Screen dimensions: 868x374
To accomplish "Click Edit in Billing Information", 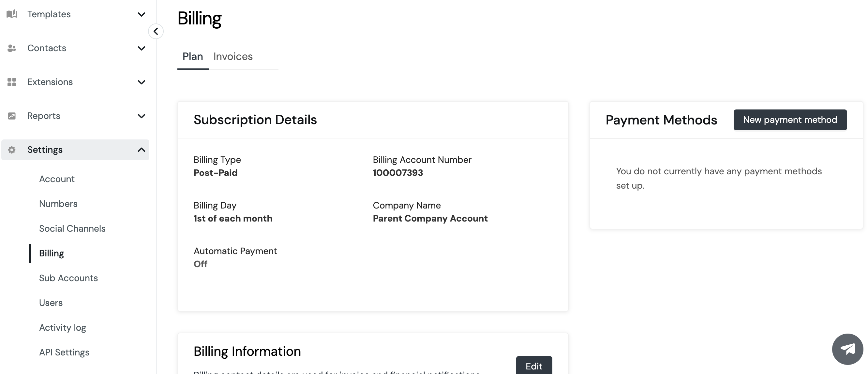I will (x=534, y=366).
